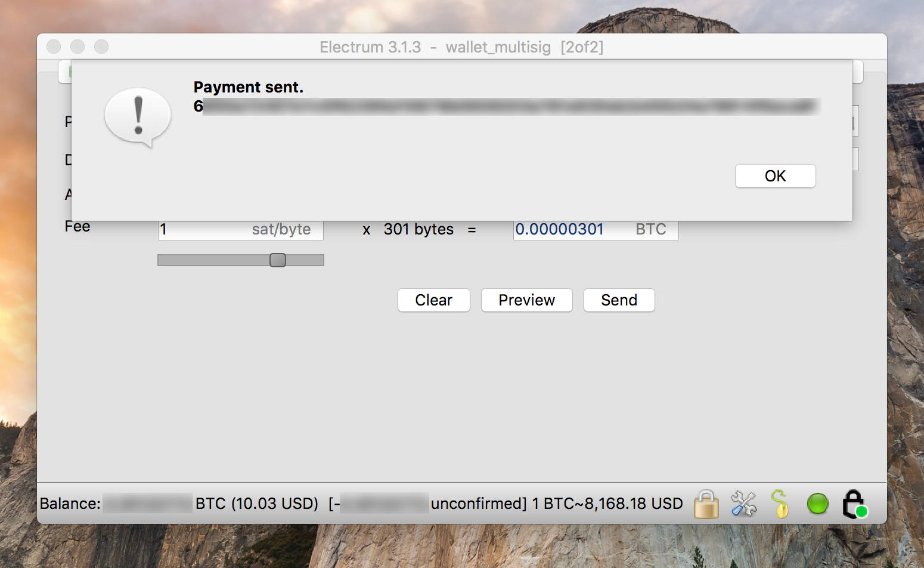This screenshot has width=924, height=568.
Task: Click the '1 BTC~8,168.18 USD' exchange rate text
Action: (x=607, y=504)
